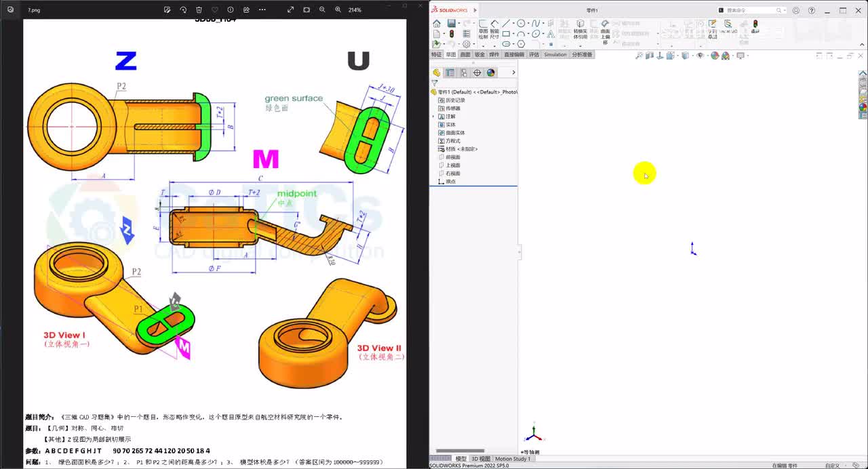Viewport: 868px width, 469px height.
Task: Open the Save dropdown arrow
Action: coord(459,24)
